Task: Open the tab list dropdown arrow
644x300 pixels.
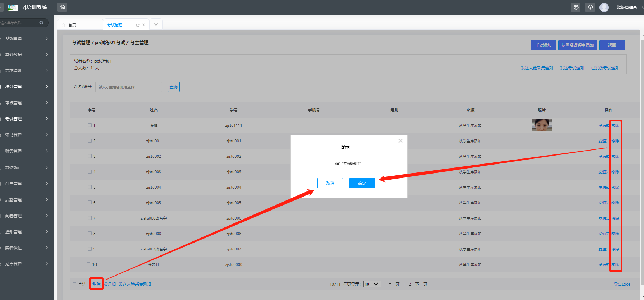Action: click(156, 24)
